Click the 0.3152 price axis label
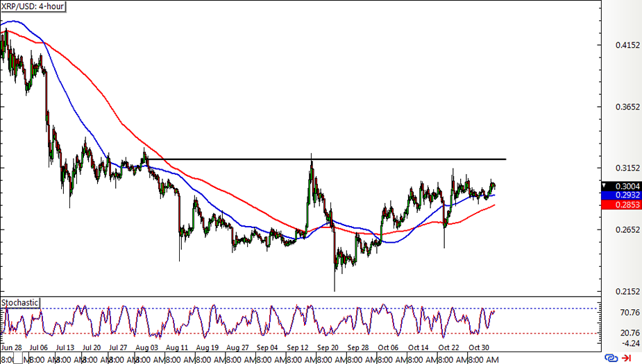This screenshot has width=642, height=364. (x=627, y=168)
